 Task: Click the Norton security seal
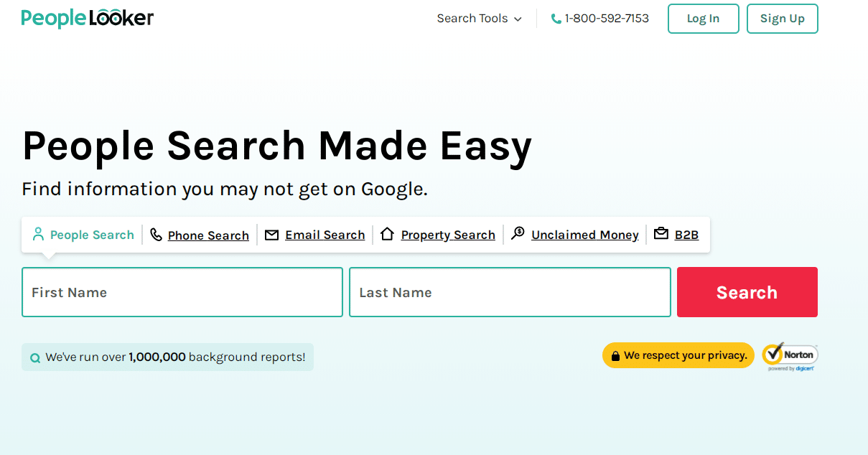[790, 356]
